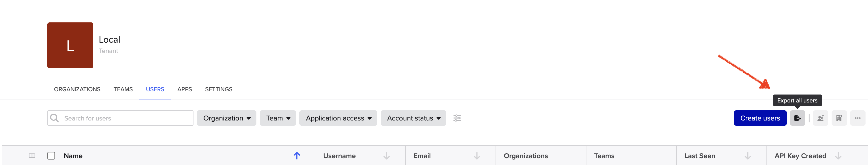Open the advanced filter sliders icon
868x165 pixels.
(x=457, y=118)
